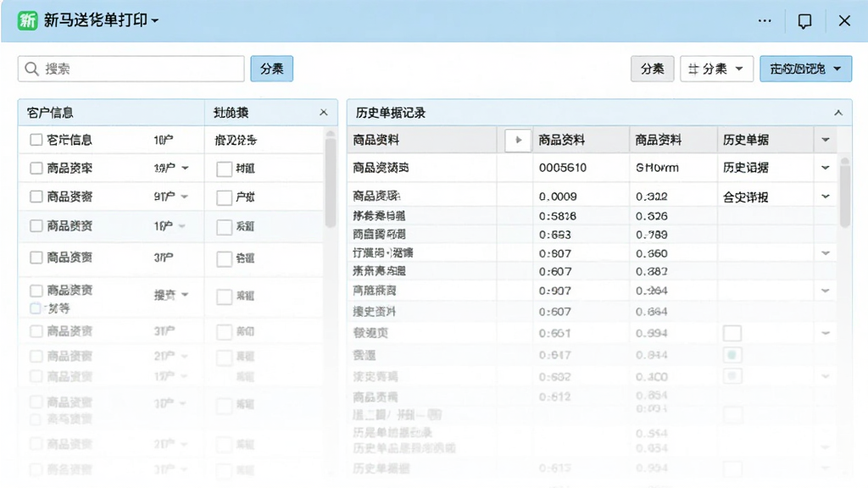Click the green 新 app logo icon
The width and height of the screenshot is (868, 488).
click(27, 20)
